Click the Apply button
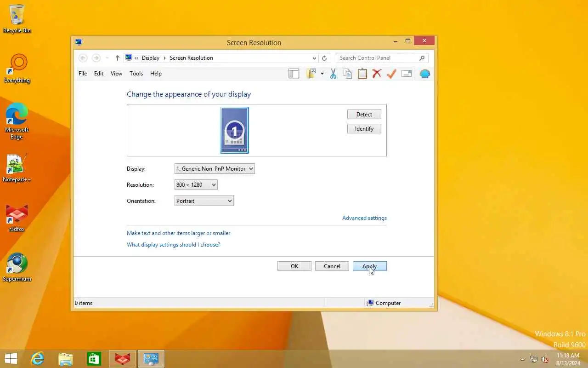The width and height of the screenshot is (588, 368). [x=370, y=266]
